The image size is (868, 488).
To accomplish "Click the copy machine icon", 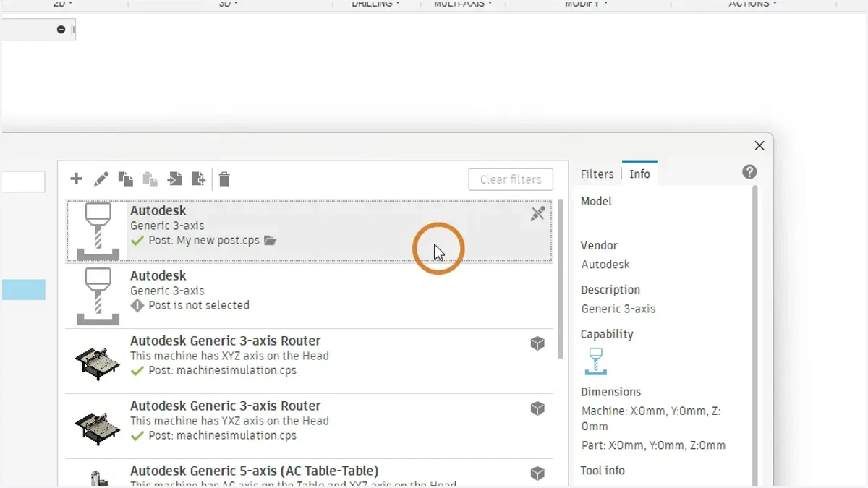I will 126,179.
